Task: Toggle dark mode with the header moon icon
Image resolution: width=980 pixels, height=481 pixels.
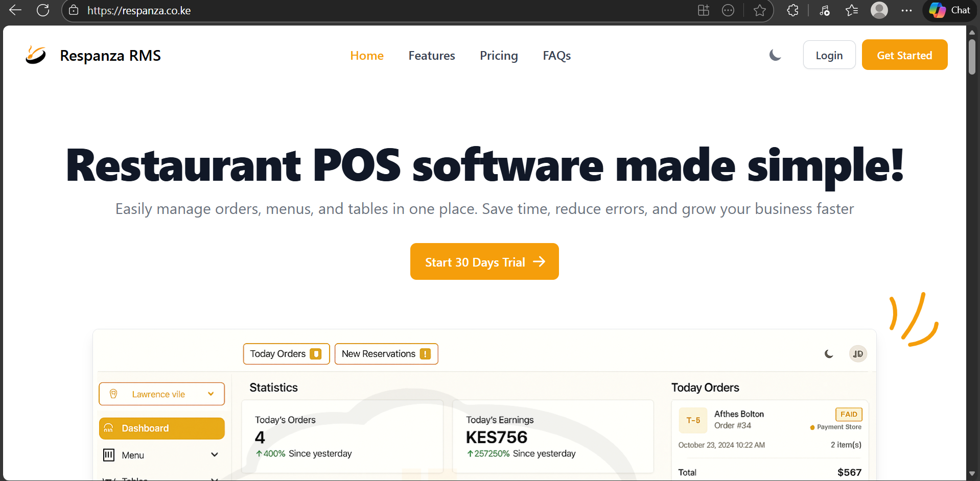Action: 775,55
